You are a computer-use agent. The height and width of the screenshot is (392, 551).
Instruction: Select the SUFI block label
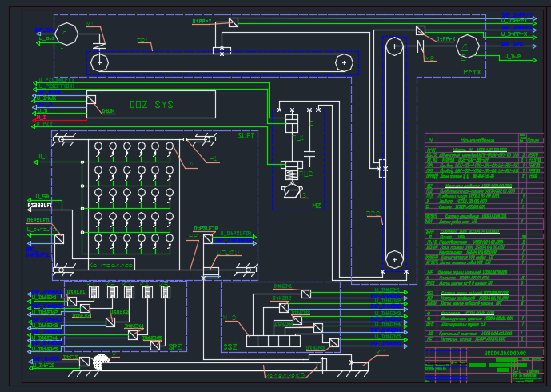(247, 136)
